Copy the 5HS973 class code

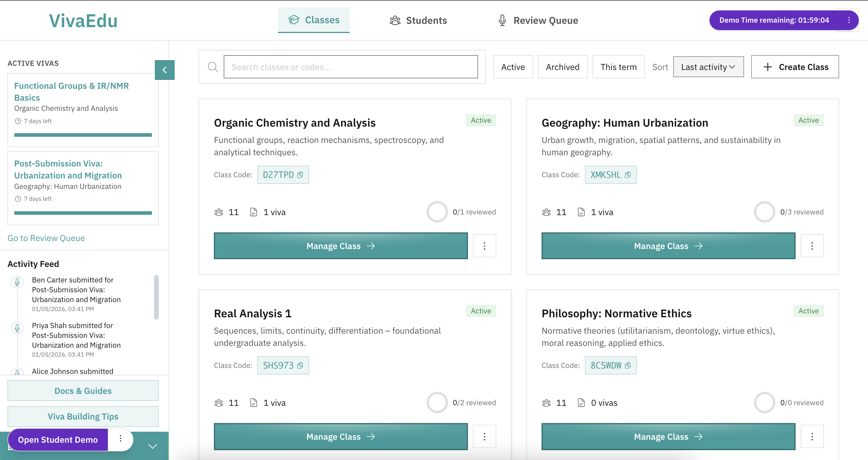(x=300, y=365)
